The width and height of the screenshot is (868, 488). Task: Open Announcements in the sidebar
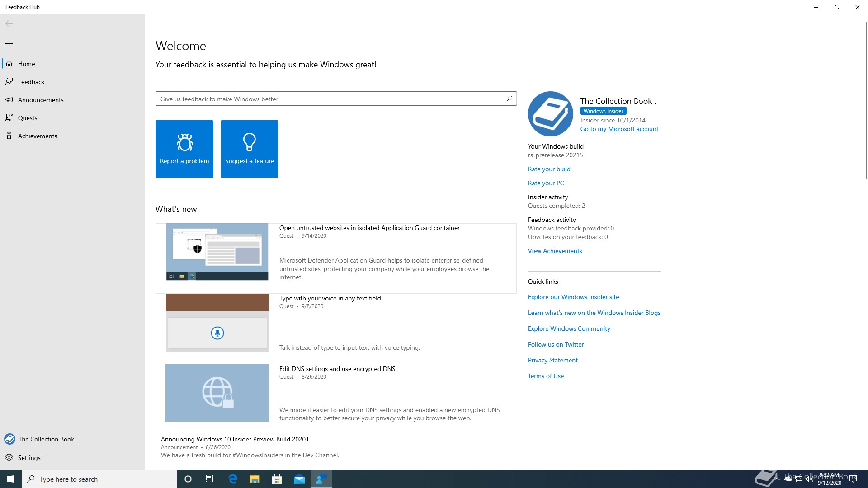[72, 100]
